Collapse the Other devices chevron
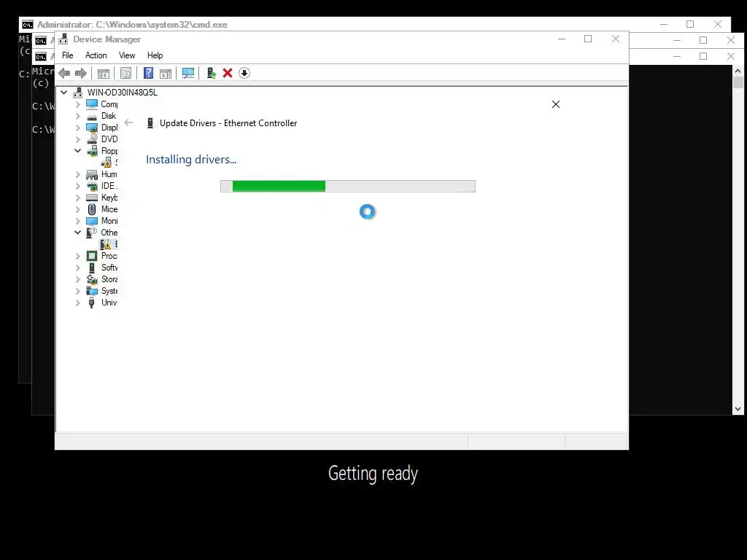747x560 pixels. [x=77, y=233]
